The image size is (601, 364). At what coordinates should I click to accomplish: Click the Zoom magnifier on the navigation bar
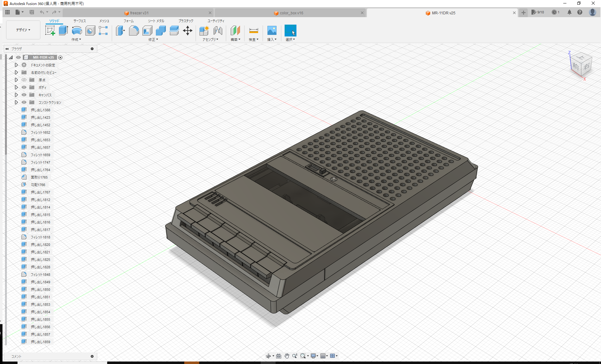[x=295, y=356]
